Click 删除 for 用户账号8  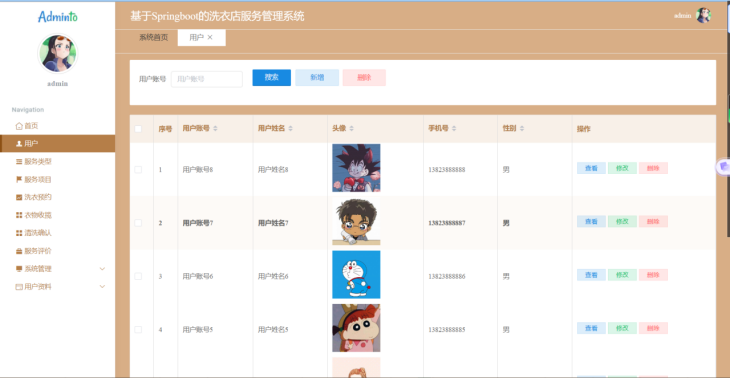pyautogui.click(x=653, y=168)
